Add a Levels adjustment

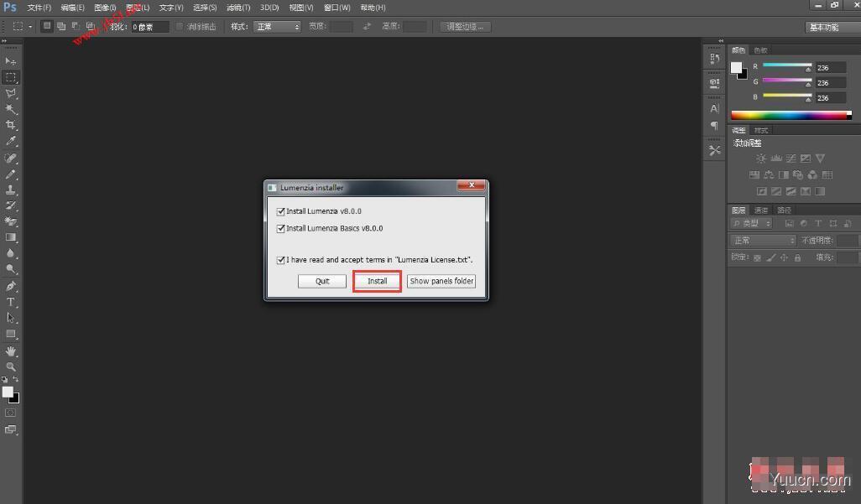coord(776,158)
